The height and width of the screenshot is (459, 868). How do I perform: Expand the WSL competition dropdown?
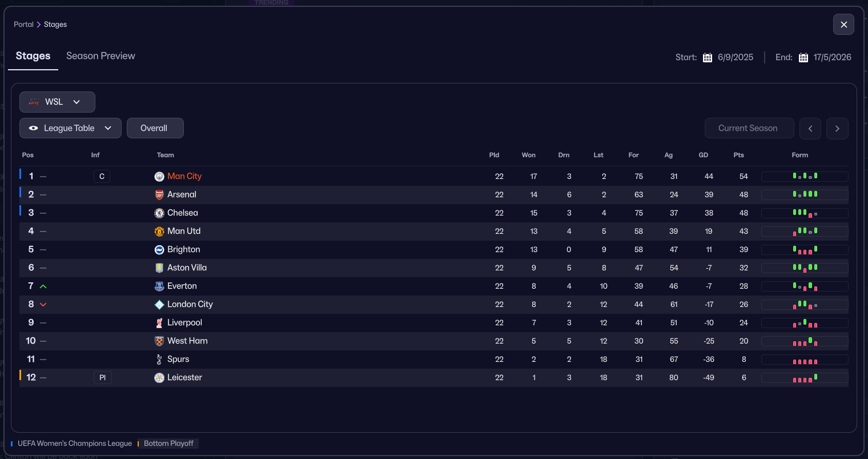[57, 102]
